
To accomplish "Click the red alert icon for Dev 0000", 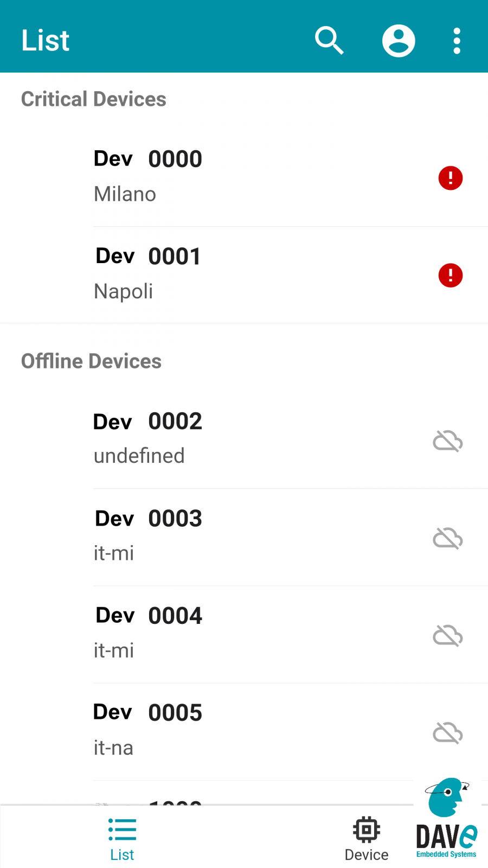I will point(450,178).
